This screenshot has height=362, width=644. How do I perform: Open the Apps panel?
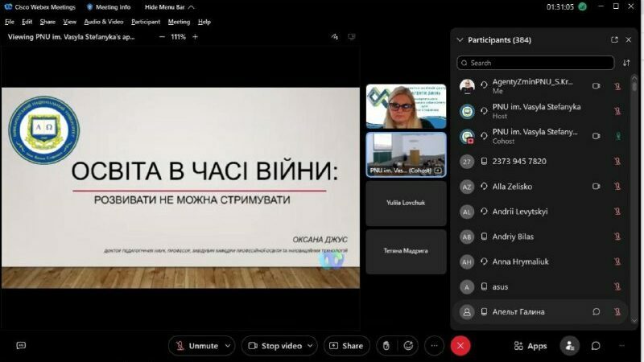coord(530,346)
